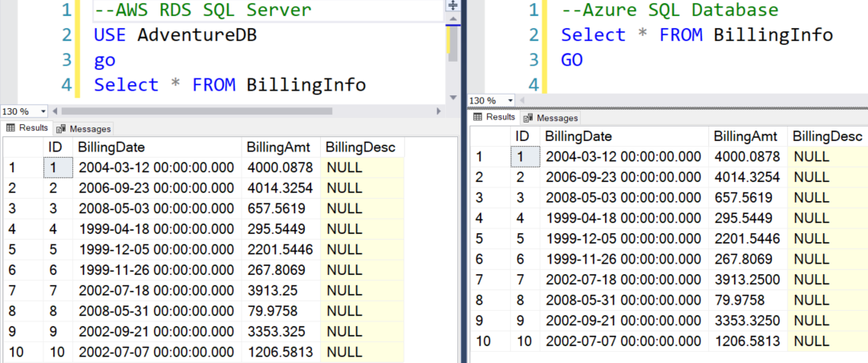868x363 pixels.
Task: Click 'Select * FROM BillingInfo' in AWS editor
Action: [229, 85]
